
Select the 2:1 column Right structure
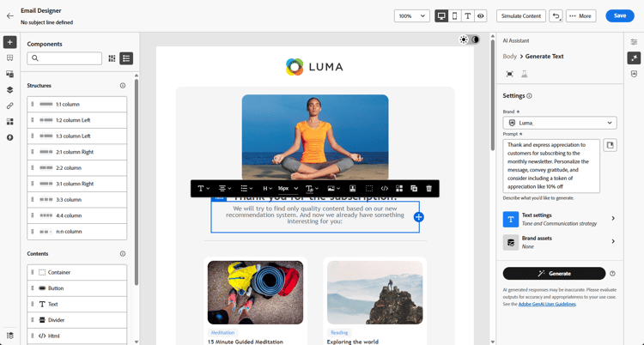coord(77,152)
